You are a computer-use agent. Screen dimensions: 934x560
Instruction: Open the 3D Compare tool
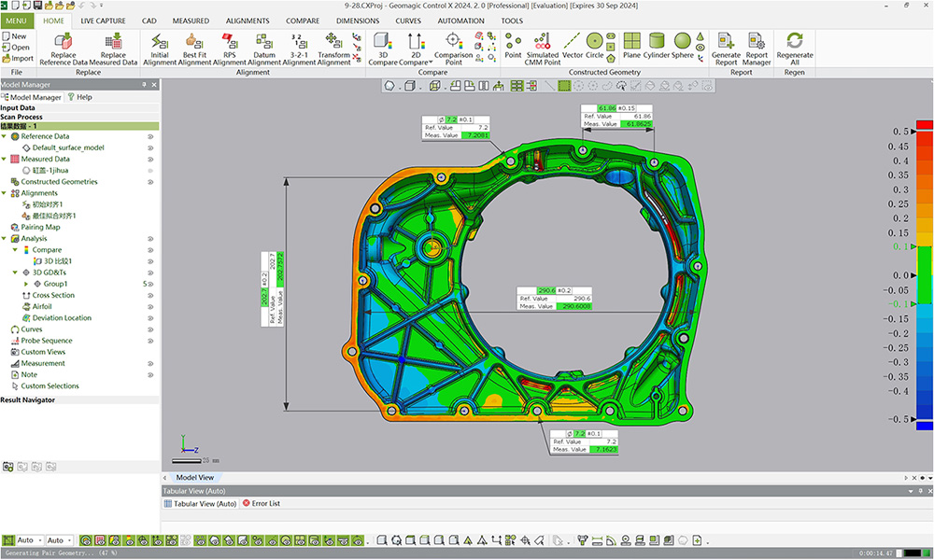pyautogui.click(x=382, y=42)
